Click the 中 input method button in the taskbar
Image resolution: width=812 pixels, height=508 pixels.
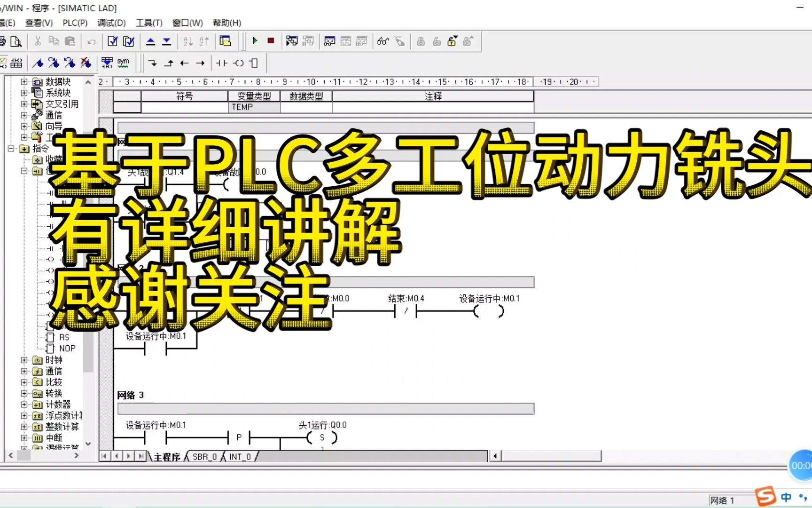(786, 496)
